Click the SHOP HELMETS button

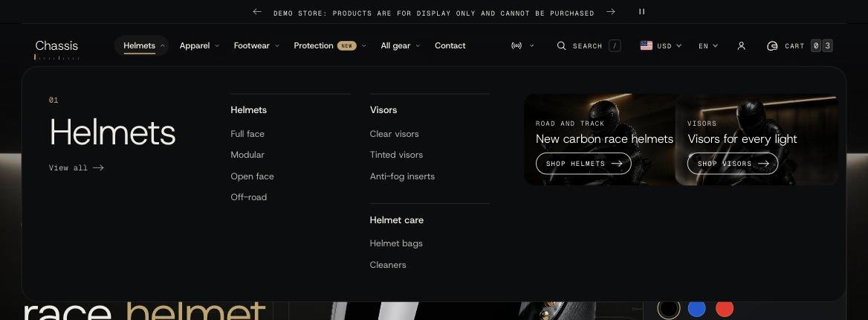click(583, 164)
